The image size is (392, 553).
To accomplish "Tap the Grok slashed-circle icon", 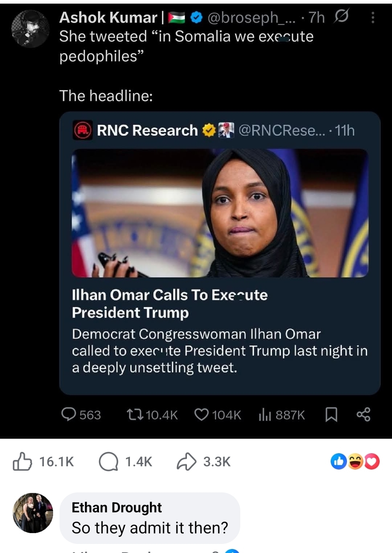I will tap(341, 16).
